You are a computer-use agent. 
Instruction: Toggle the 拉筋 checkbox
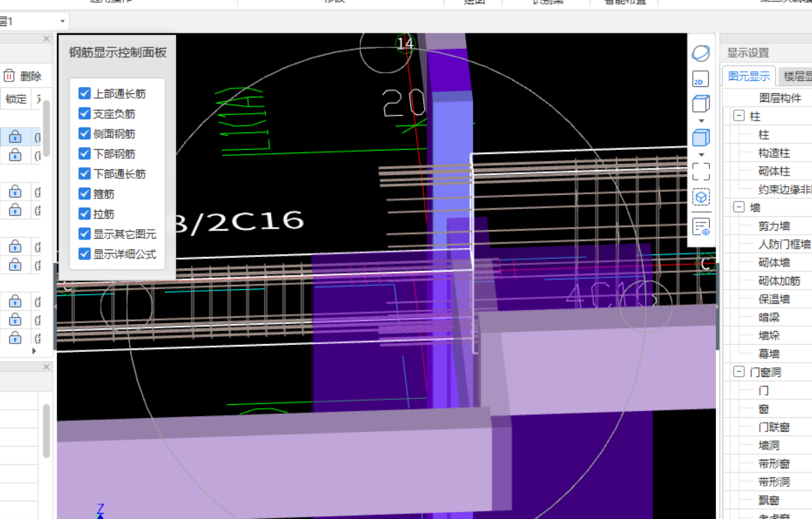tap(84, 214)
